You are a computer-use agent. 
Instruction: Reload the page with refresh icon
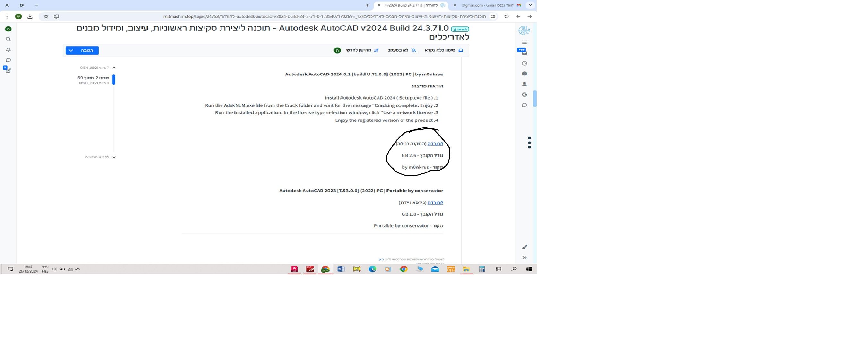(x=507, y=16)
